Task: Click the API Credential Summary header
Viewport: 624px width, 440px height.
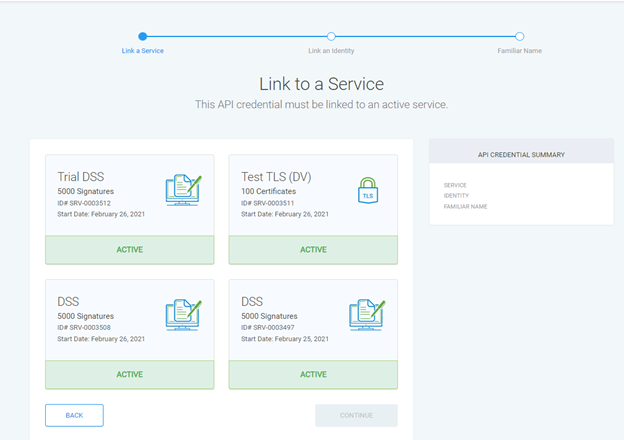Action: coord(520,155)
